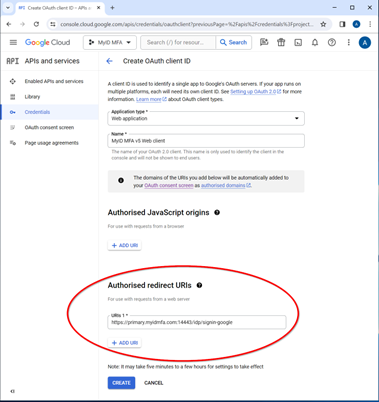Follow the OAuth consent screen inline link
This screenshot has height=402, width=379.
(x=169, y=185)
